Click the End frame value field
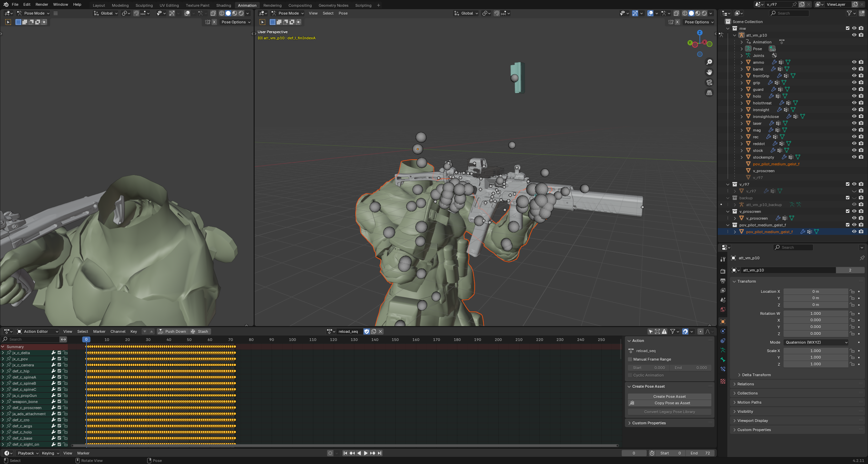868x464 pixels. [x=700, y=453]
